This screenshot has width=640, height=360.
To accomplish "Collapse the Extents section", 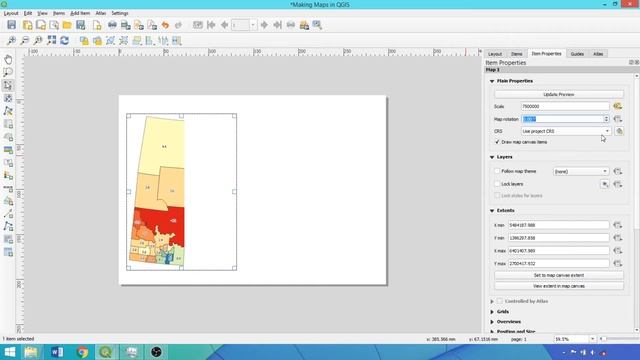I will pos(492,211).
